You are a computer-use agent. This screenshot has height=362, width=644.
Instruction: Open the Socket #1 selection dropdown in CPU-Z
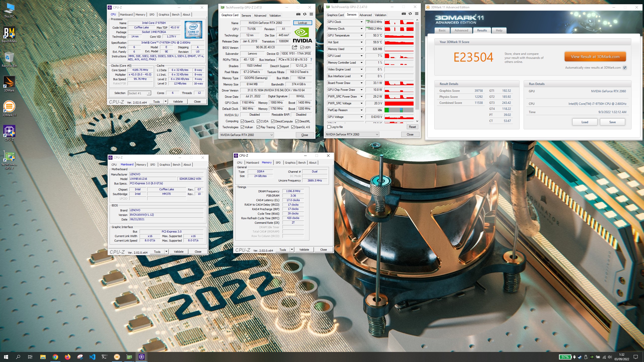(x=139, y=93)
